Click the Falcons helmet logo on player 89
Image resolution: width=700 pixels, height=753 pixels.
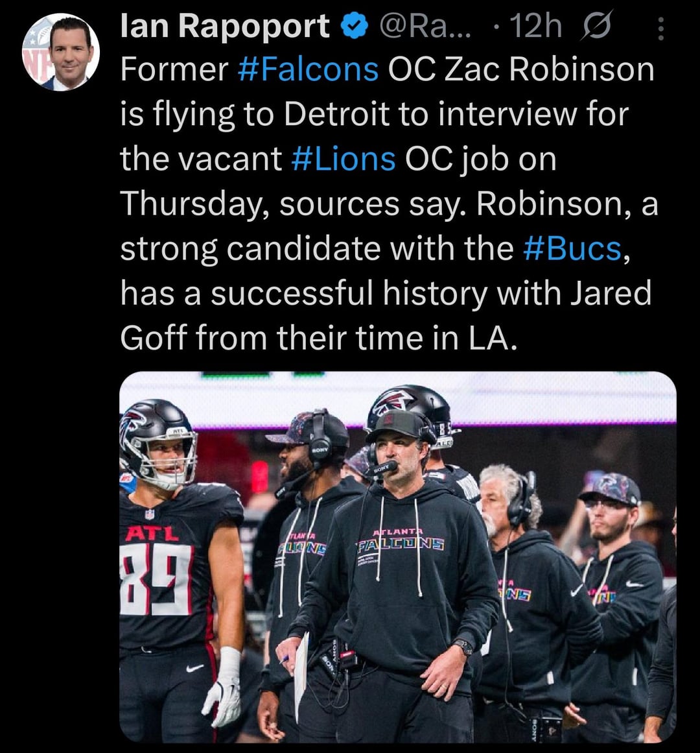[133, 422]
